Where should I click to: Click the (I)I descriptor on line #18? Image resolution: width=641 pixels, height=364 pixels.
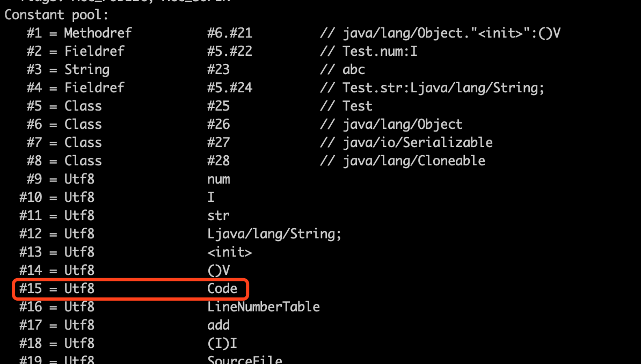click(x=222, y=343)
